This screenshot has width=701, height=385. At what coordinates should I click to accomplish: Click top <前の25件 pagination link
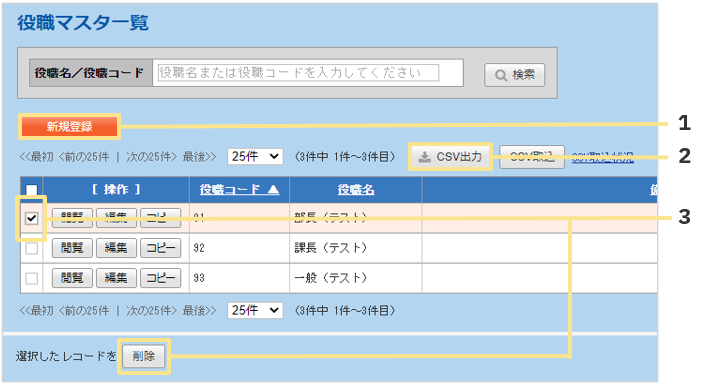tap(84, 157)
